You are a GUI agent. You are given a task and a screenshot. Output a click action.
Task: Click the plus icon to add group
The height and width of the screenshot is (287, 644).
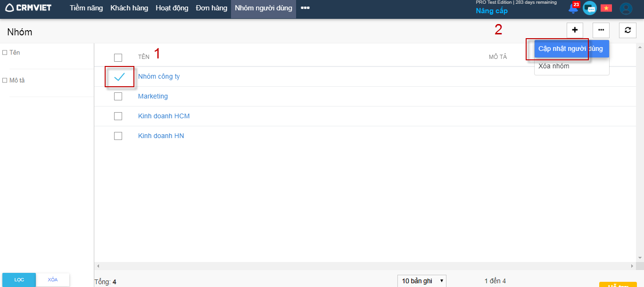pos(575,30)
